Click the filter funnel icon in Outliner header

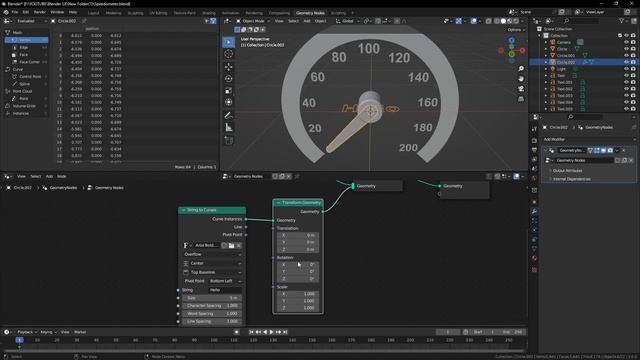pyautogui.click(x=622, y=21)
